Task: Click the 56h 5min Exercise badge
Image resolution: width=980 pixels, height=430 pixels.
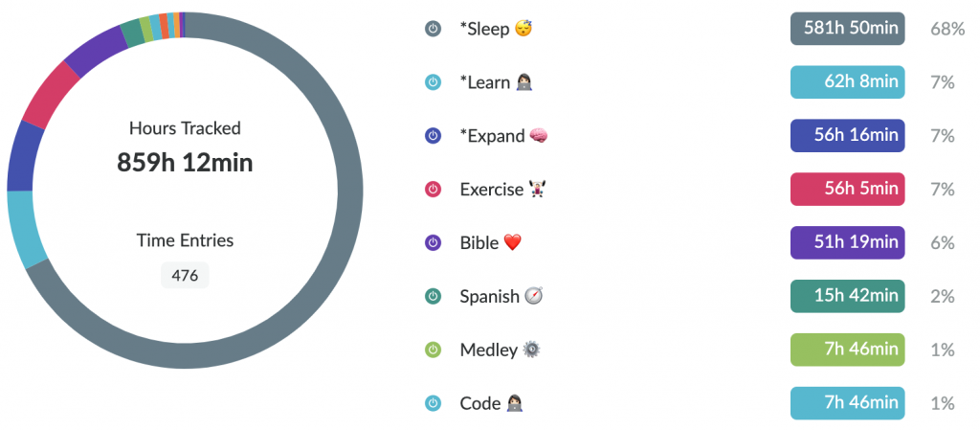Action: coord(848,190)
